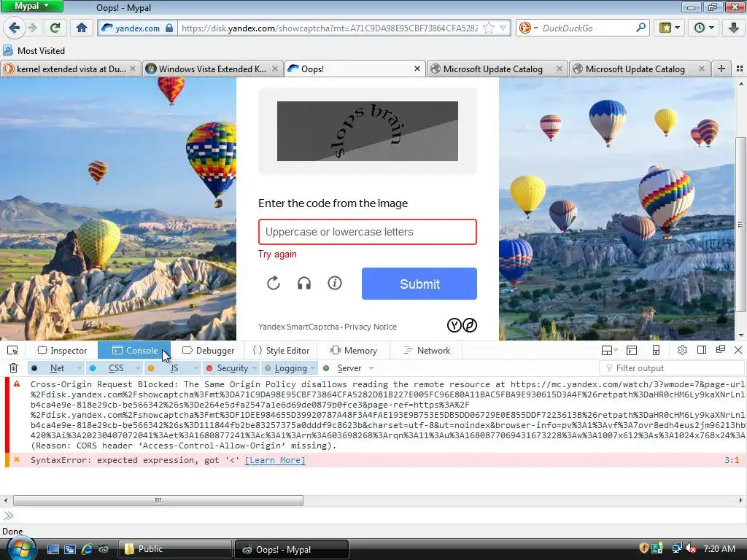
Task: Show devtools in a separate window
Action: [720, 349]
